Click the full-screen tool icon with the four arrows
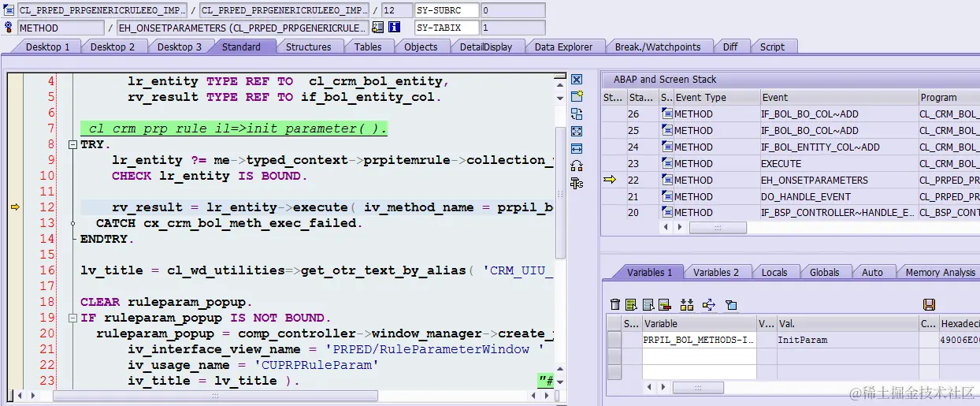The width and height of the screenshot is (980, 406). [577, 131]
